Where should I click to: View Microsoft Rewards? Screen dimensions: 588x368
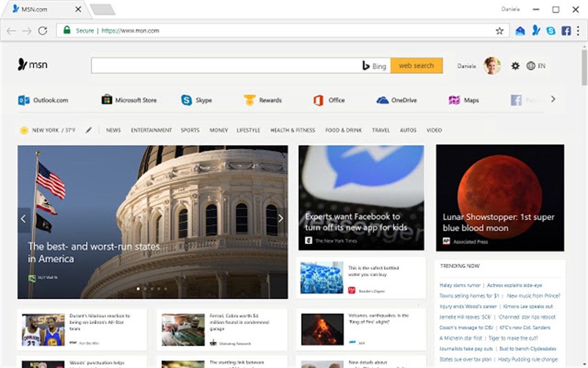click(x=263, y=100)
